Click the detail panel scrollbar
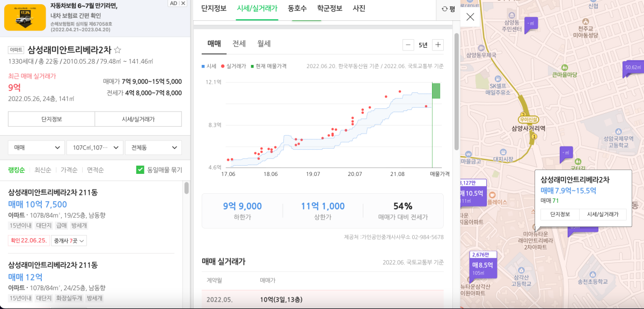Screen dimensions: 644x309 457,91
